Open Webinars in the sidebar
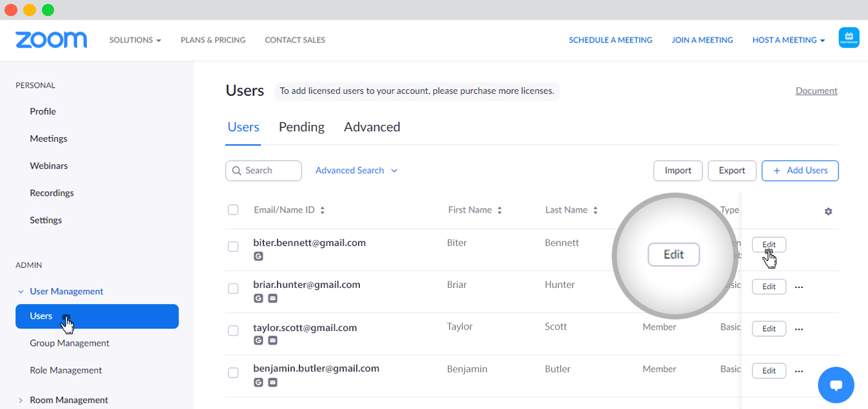Image resolution: width=868 pixels, height=409 pixels. 49,166
